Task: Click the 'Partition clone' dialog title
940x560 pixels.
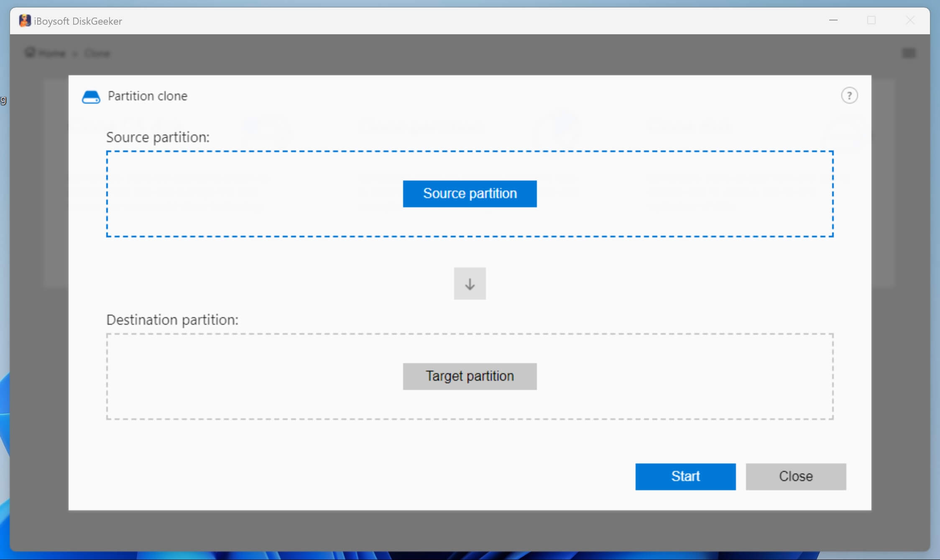Action: [x=148, y=96]
